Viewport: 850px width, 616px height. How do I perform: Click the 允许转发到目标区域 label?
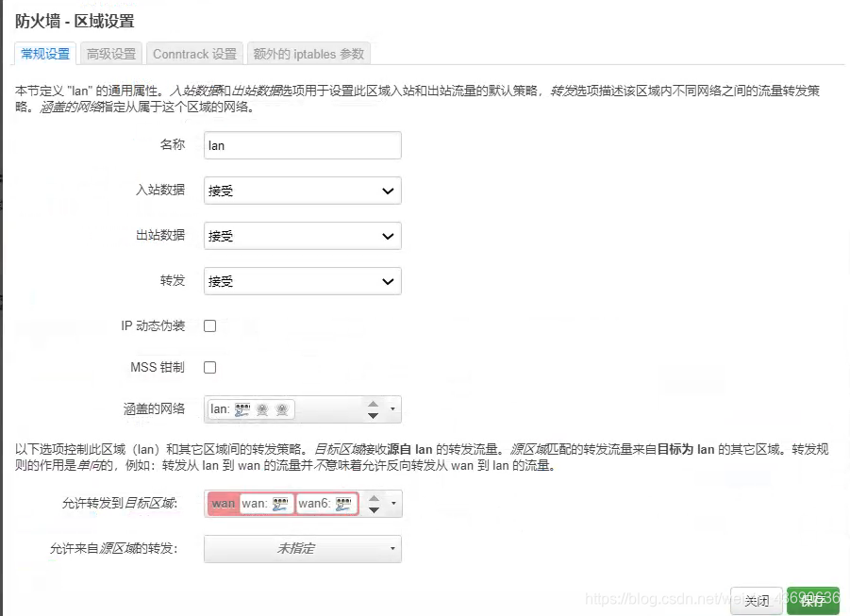tap(119, 504)
